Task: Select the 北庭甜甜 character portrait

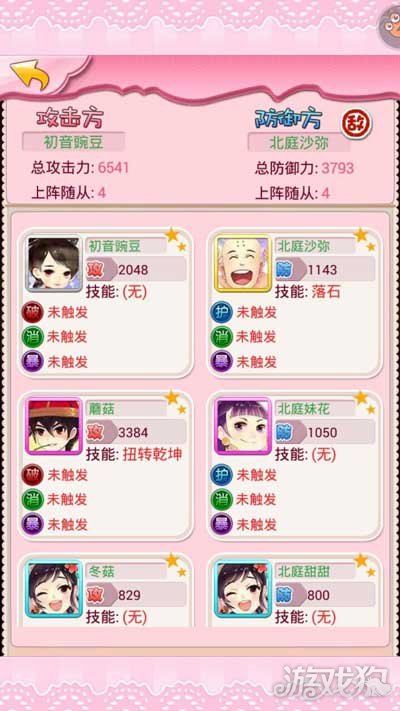Action: (243, 589)
